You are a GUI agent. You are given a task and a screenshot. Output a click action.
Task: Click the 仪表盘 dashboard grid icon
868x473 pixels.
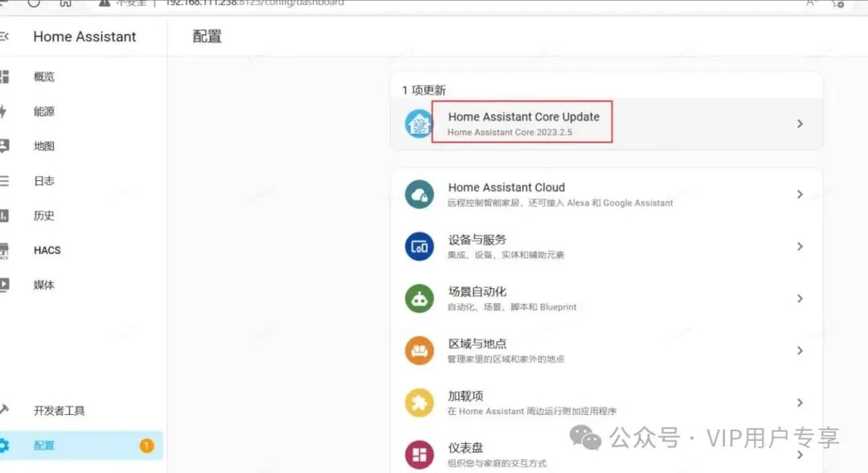(419, 454)
